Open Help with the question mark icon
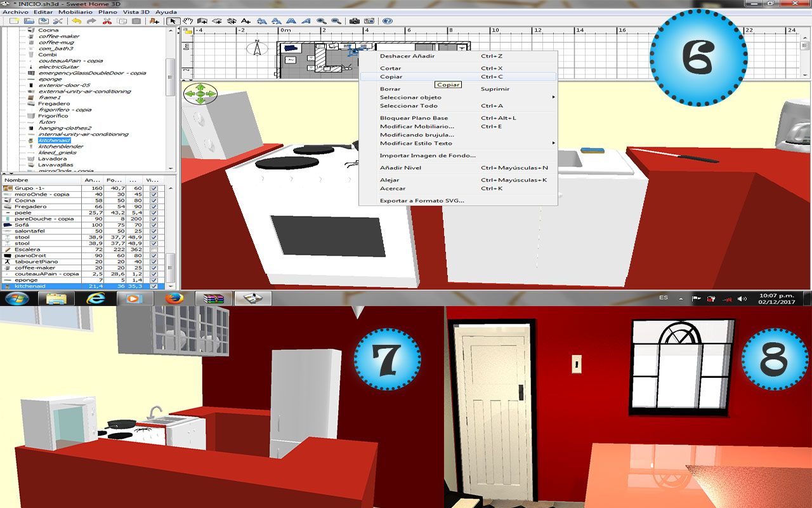The width and height of the screenshot is (812, 508). (388, 21)
